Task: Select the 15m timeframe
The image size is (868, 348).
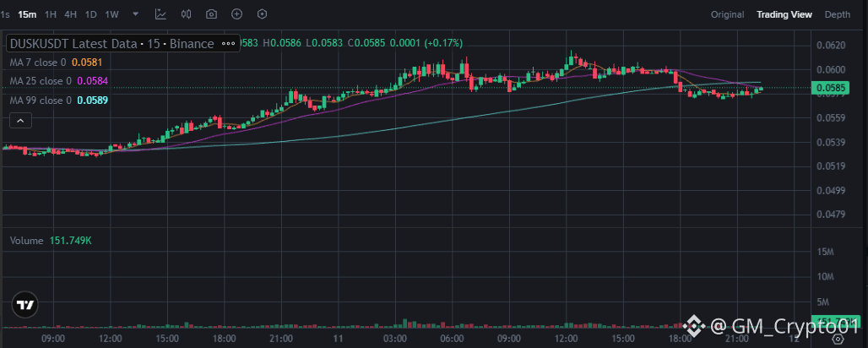Action: (28, 14)
